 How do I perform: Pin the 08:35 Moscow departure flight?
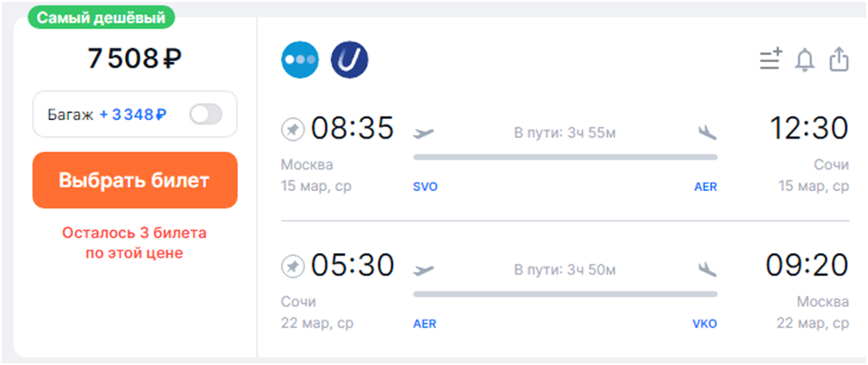click(x=293, y=131)
